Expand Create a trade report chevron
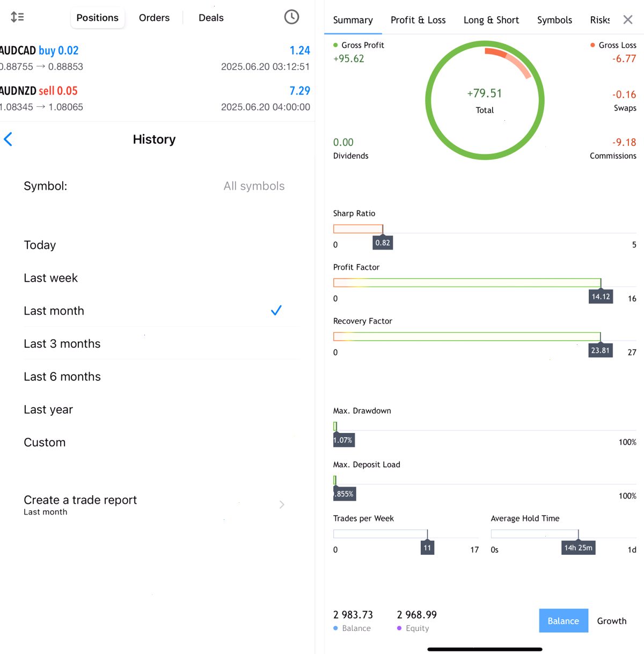 pyautogui.click(x=282, y=504)
